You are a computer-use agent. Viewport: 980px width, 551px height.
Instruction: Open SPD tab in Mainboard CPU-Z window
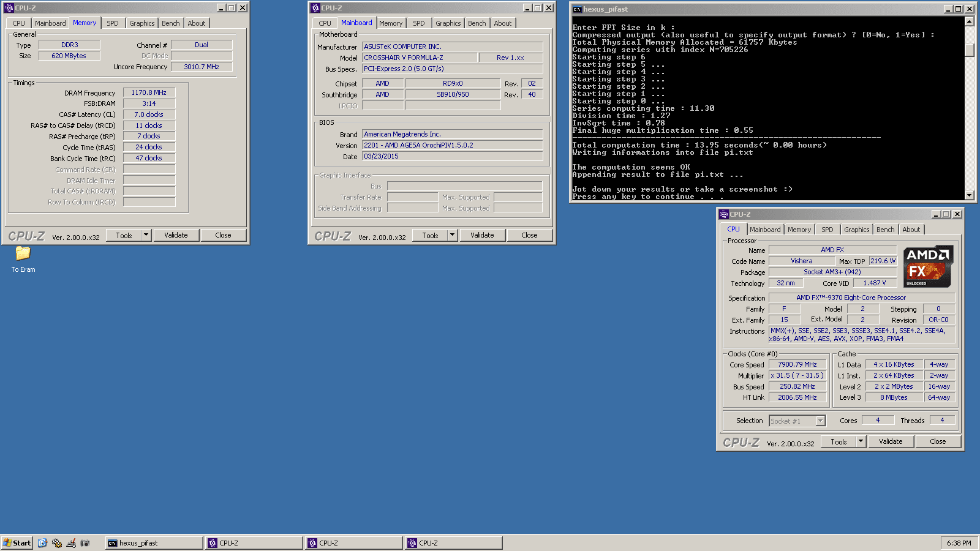point(419,23)
